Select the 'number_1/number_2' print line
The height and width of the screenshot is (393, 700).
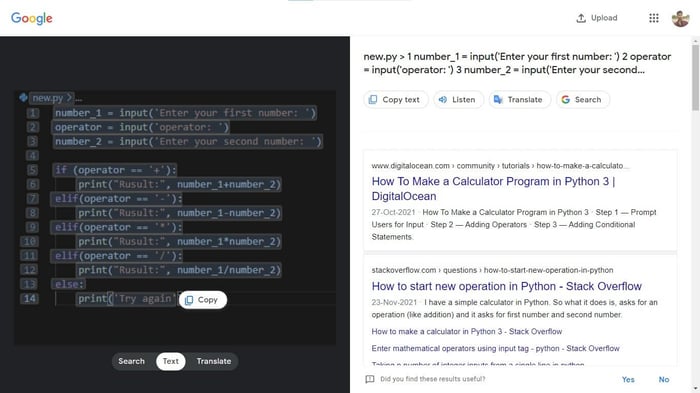coord(179,270)
